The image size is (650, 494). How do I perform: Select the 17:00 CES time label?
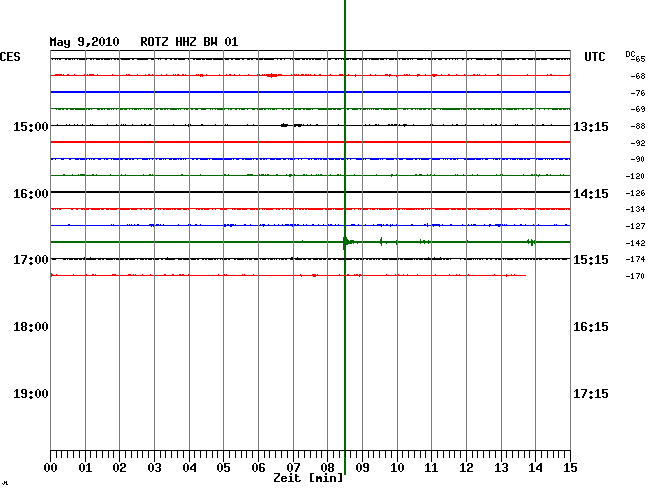(x=31, y=260)
